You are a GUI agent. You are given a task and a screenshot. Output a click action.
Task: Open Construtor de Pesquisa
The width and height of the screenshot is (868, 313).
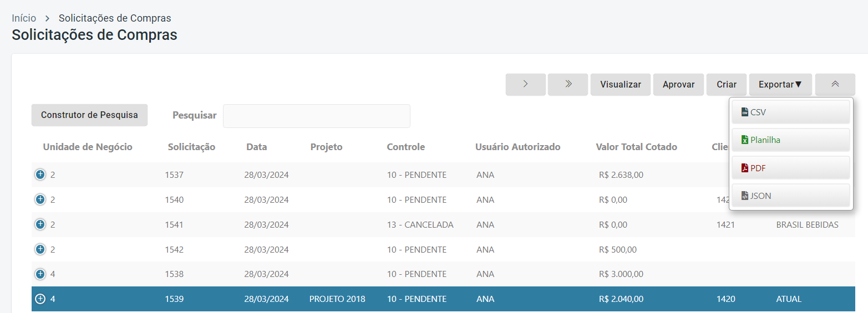(x=89, y=115)
